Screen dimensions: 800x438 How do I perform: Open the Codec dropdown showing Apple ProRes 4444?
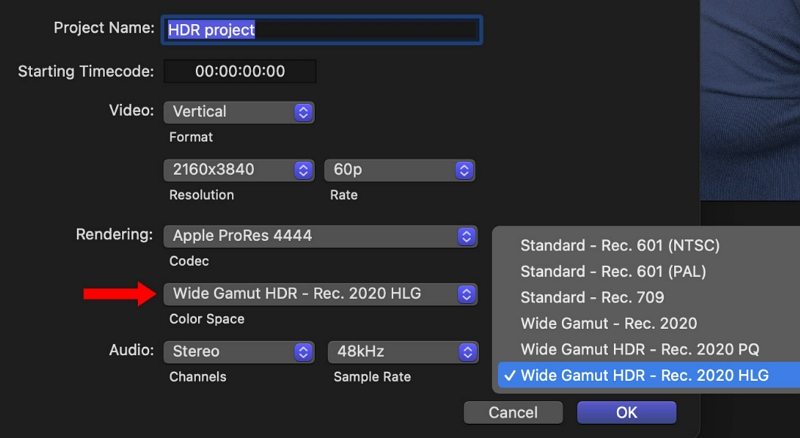(x=320, y=236)
